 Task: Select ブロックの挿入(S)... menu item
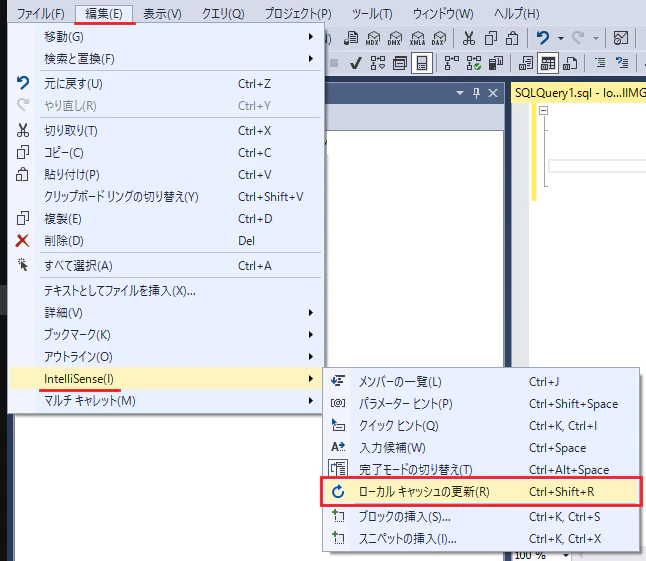pyautogui.click(x=481, y=517)
